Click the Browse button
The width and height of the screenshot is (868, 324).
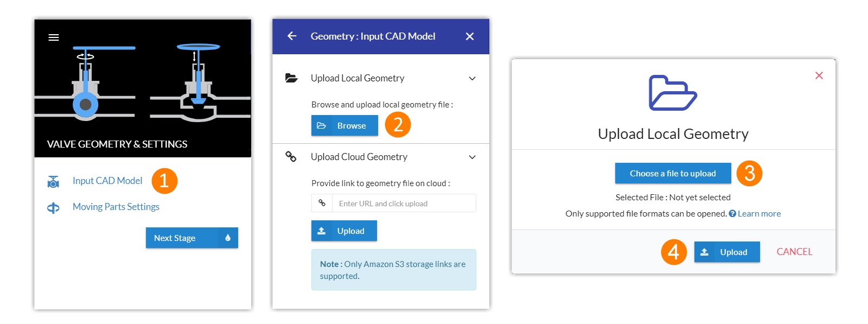click(344, 125)
